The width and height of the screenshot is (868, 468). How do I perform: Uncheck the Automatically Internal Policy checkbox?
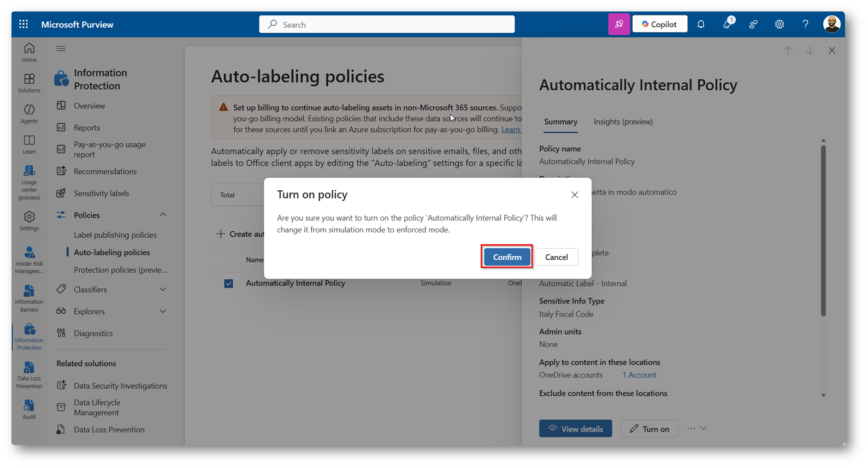(x=228, y=283)
